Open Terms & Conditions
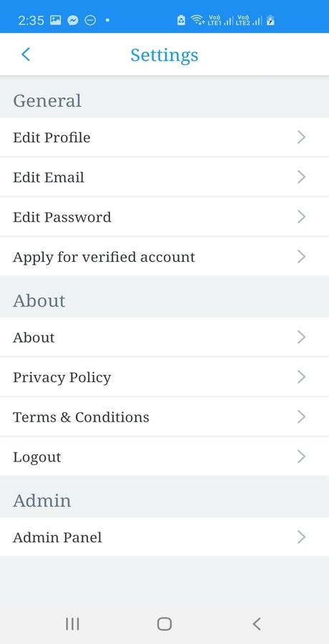Screen dimensions: 329x644 click(x=164, y=417)
